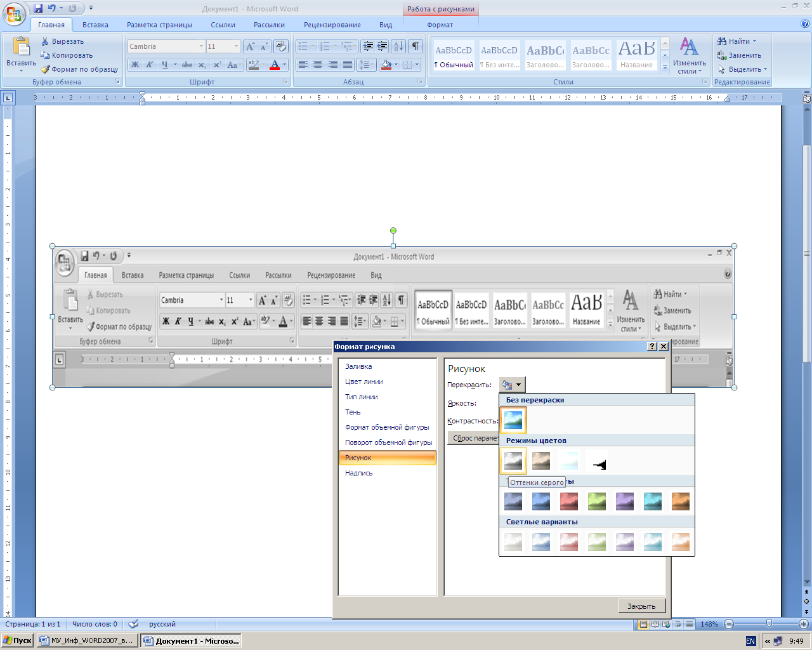812x650 pixels.
Task: Click the Shrink Font icon
Action: click(264, 46)
